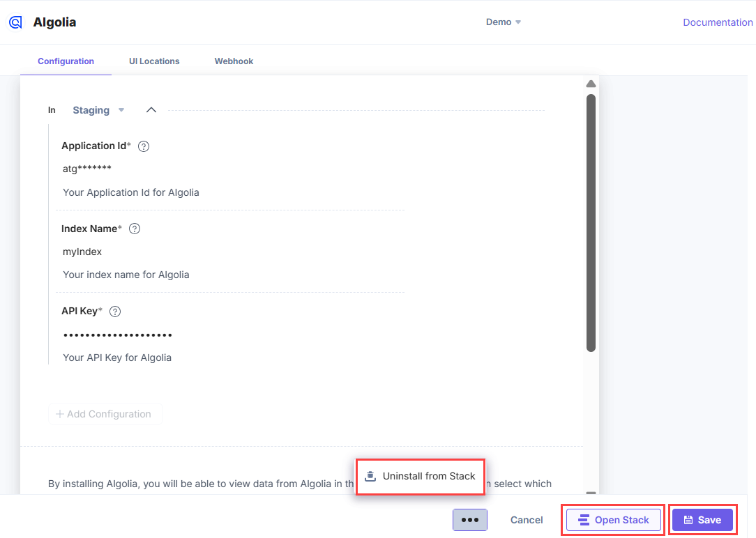Click the Open Stack button
The height and width of the screenshot is (538, 756).
pyautogui.click(x=613, y=520)
